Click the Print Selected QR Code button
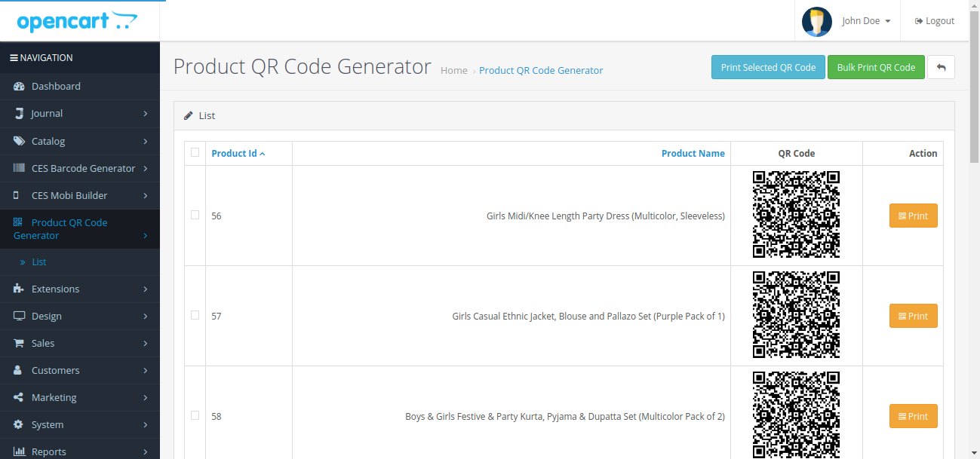Image resolution: width=980 pixels, height=459 pixels. [x=768, y=67]
